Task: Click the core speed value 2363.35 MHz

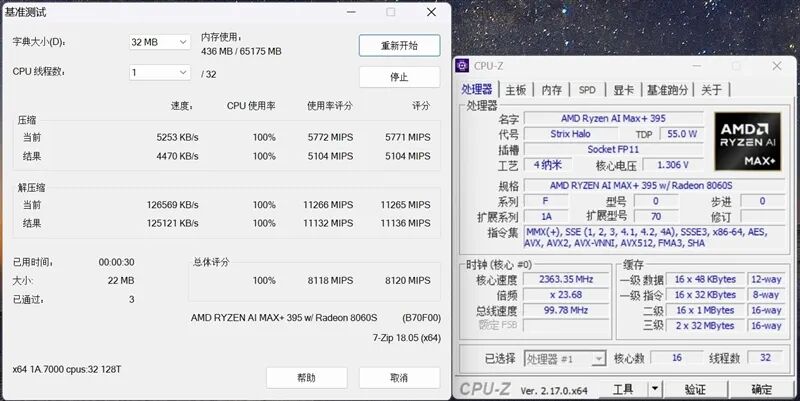Action: pos(566,279)
